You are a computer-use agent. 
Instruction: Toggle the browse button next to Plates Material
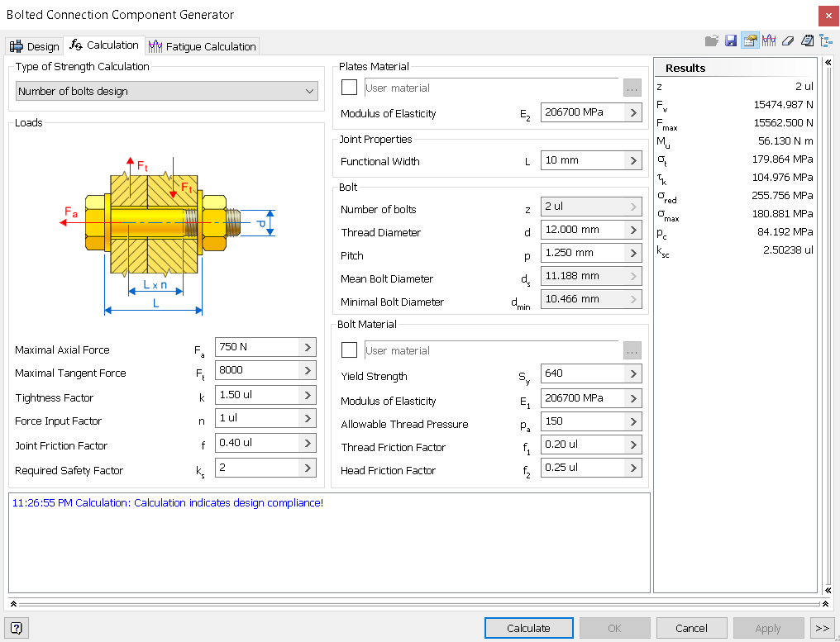pyautogui.click(x=632, y=87)
